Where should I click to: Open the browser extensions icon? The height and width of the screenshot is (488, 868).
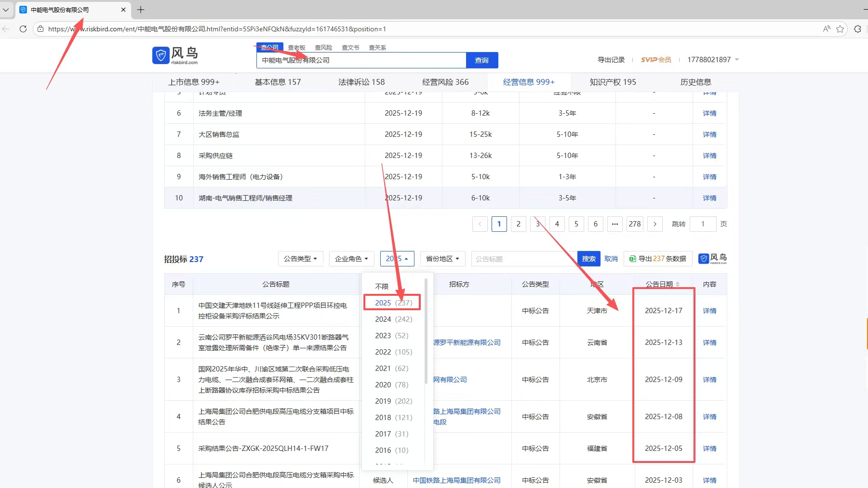(x=857, y=29)
